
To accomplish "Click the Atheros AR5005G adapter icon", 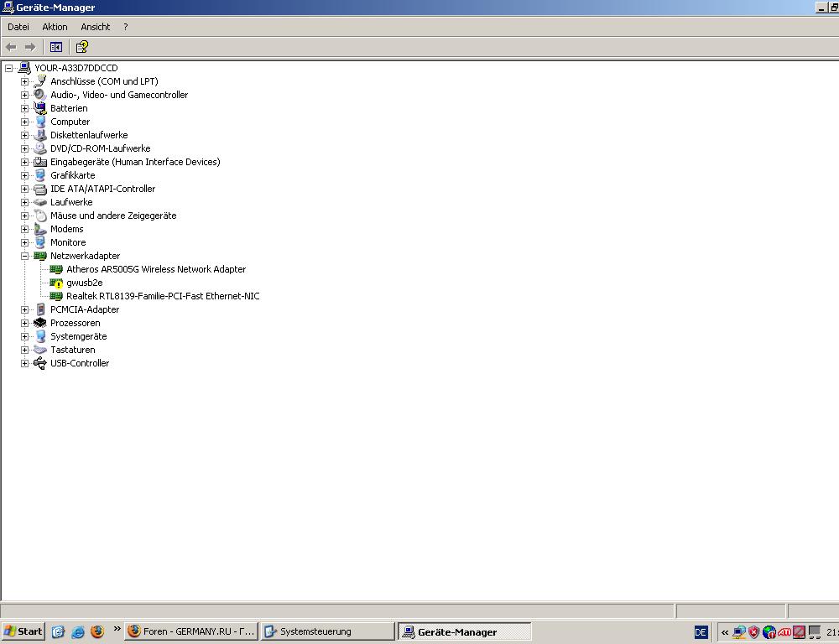I will tap(56, 269).
